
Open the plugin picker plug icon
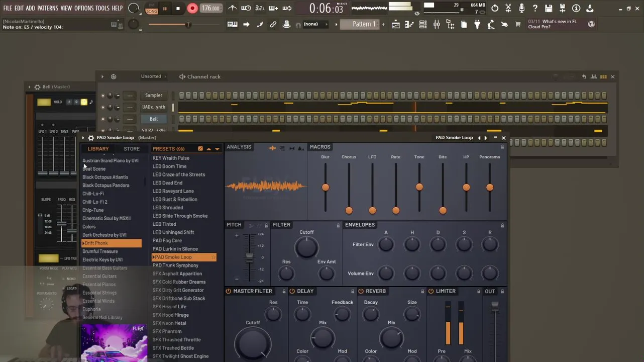click(477, 24)
